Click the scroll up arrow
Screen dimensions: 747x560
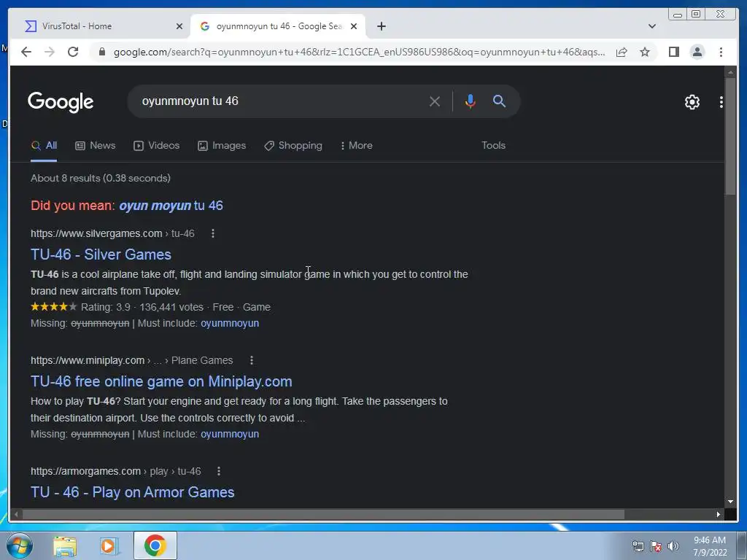(730, 72)
